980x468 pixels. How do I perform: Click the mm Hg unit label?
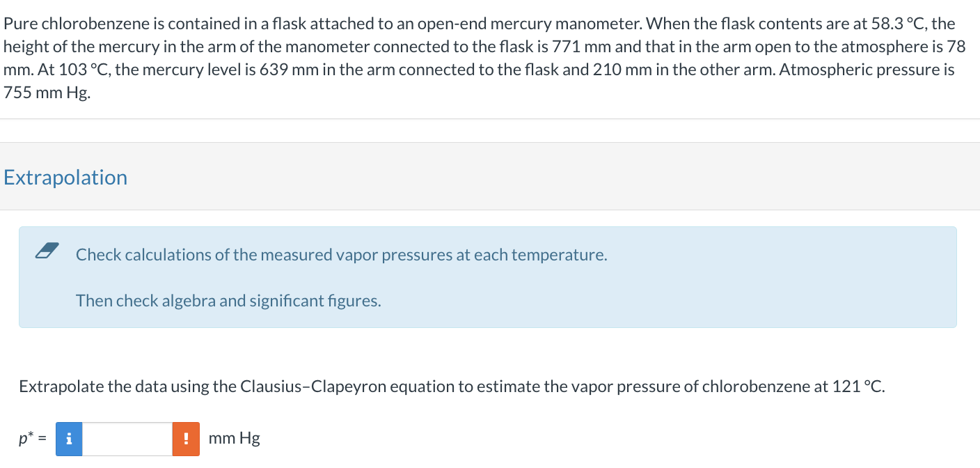pyautogui.click(x=233, y=439)
